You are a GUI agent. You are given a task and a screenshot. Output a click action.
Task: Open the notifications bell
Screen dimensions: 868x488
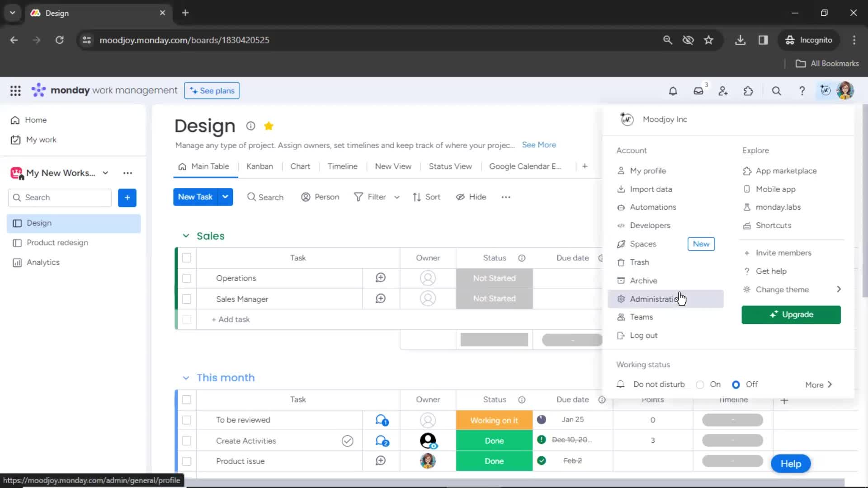click(x=673, y=91)
